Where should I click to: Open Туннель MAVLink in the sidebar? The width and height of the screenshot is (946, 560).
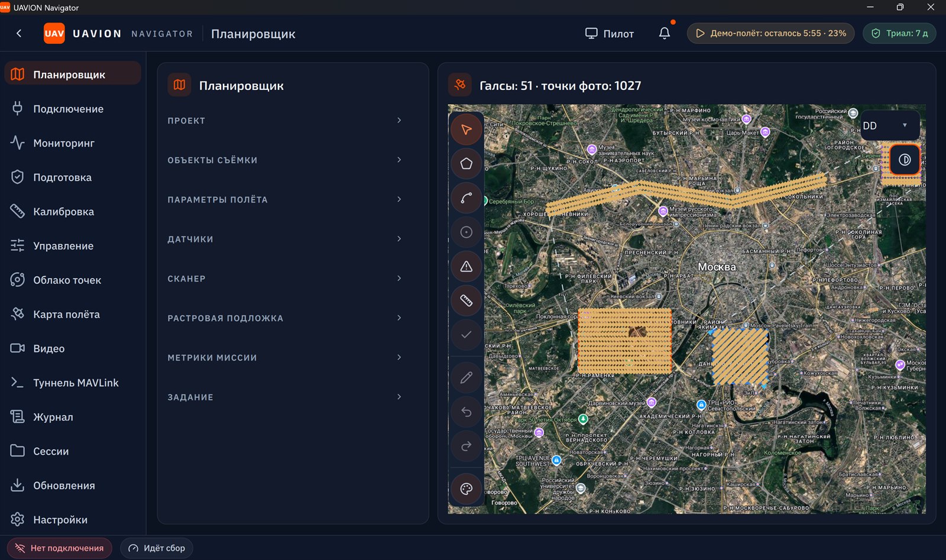coord(73,383)
